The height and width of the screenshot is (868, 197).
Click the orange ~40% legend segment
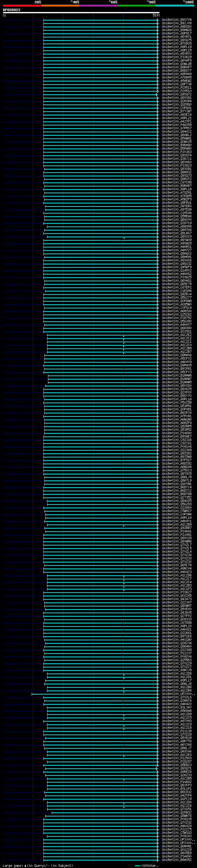tap(60, 6)
